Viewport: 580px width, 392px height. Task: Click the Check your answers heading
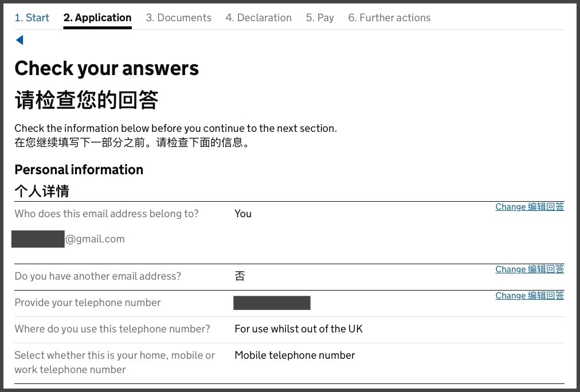[107, 69]
